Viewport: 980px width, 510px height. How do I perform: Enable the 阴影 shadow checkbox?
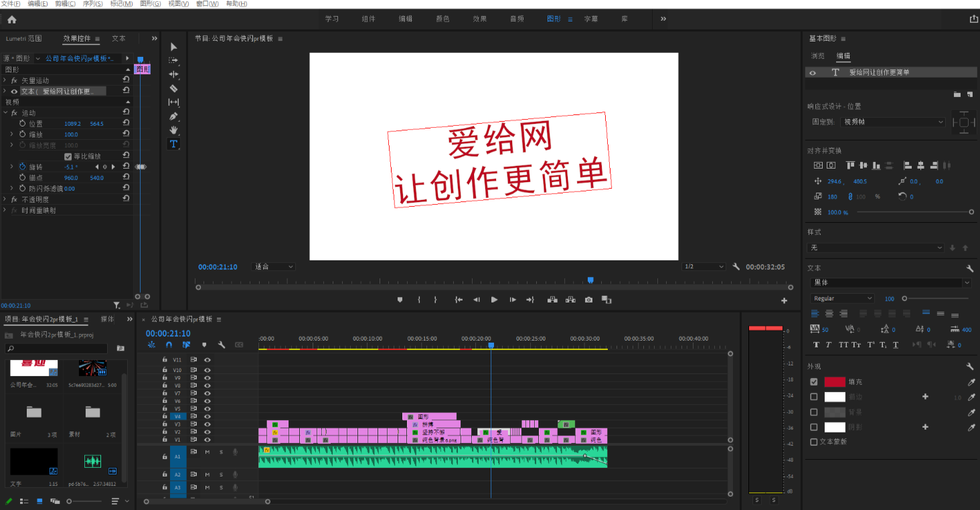(814, 427)
